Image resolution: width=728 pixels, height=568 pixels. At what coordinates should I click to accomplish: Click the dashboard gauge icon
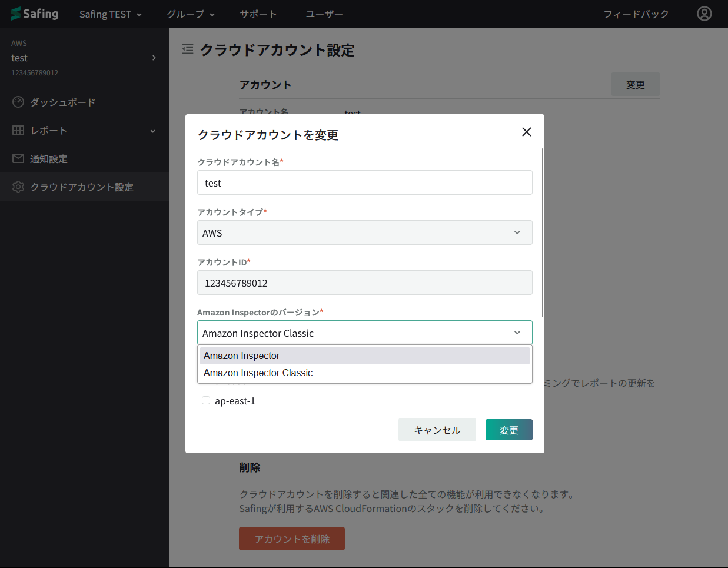point(18,102)
